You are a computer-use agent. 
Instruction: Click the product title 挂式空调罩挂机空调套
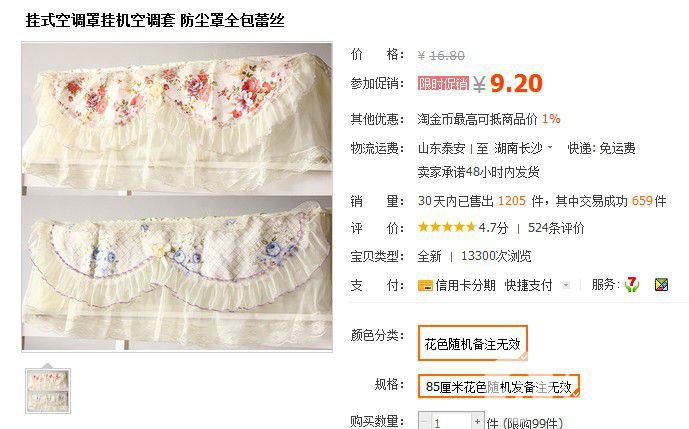(x=100, y=20)
